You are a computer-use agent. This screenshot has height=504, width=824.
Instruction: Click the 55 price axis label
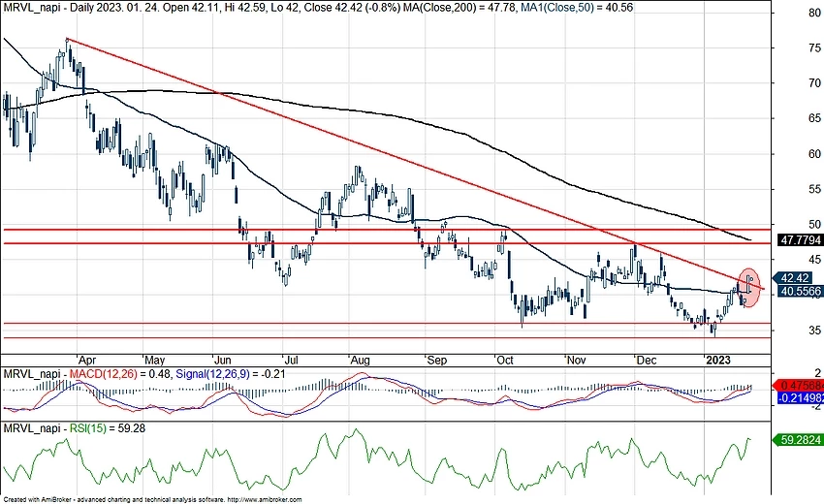[814, 189]
